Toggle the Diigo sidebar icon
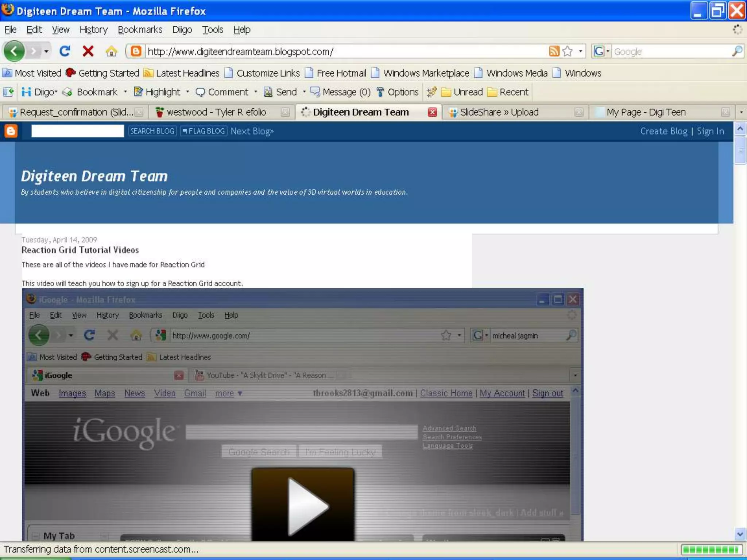Viewport: 747px width, 560px height. coord(8,92)
